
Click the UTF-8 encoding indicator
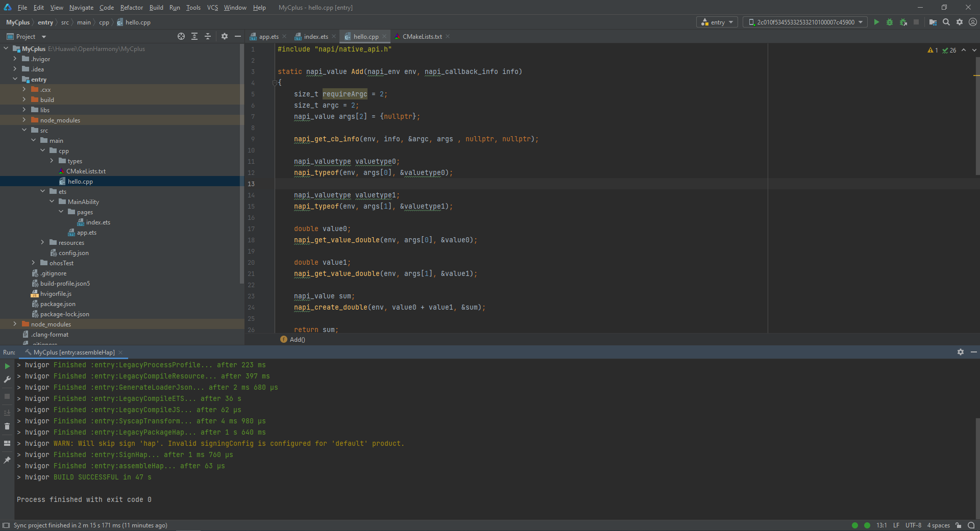pyautogui.click(x=913, y=525)
